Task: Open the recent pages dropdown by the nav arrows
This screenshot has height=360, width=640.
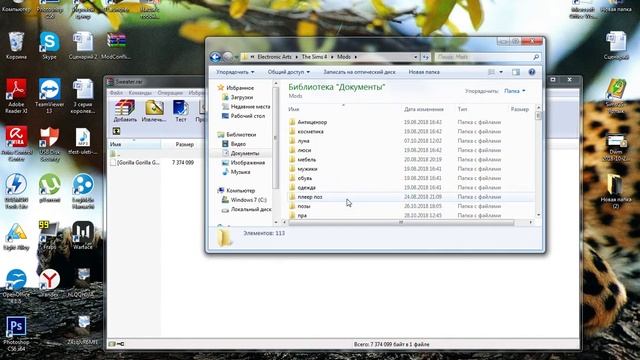Action: 237,57
